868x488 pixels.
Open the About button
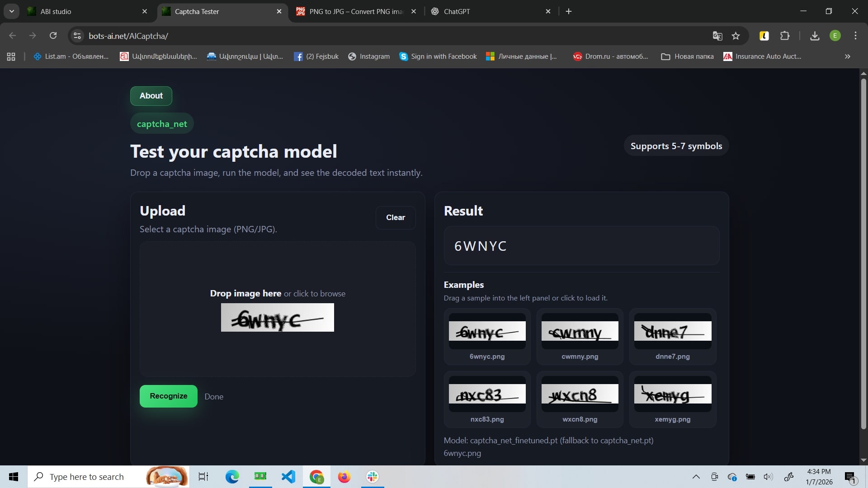(151, 96)
